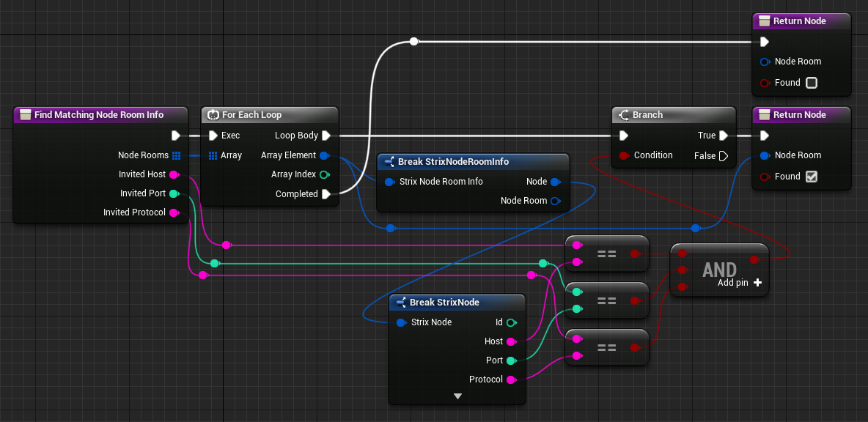The height and width of the screenshot is (422, 868).
Task: Click the For Each Loop Array input pin
Action: click(x=213, y=155)
